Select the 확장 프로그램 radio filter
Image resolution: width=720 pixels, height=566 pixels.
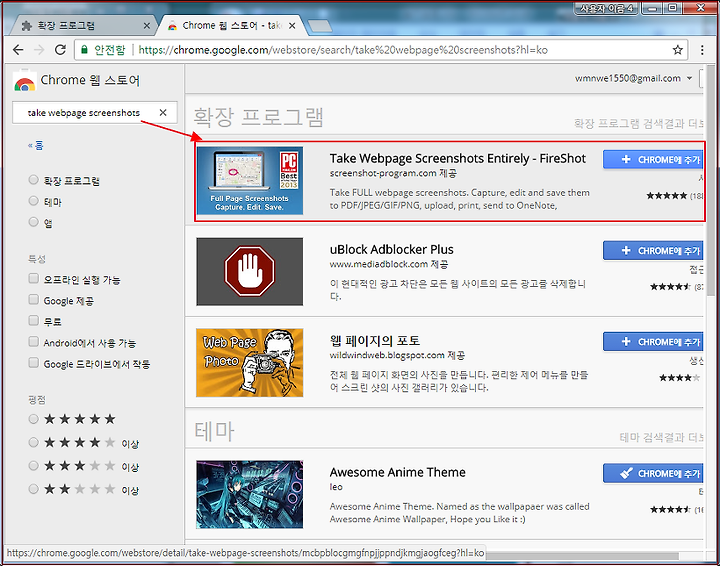click(33, 179)
